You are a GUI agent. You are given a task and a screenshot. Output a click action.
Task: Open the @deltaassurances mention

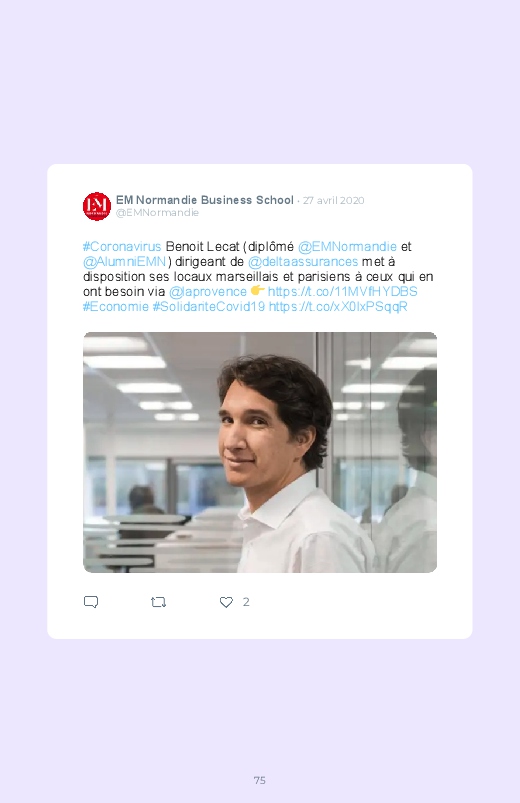tap(303, 262)
